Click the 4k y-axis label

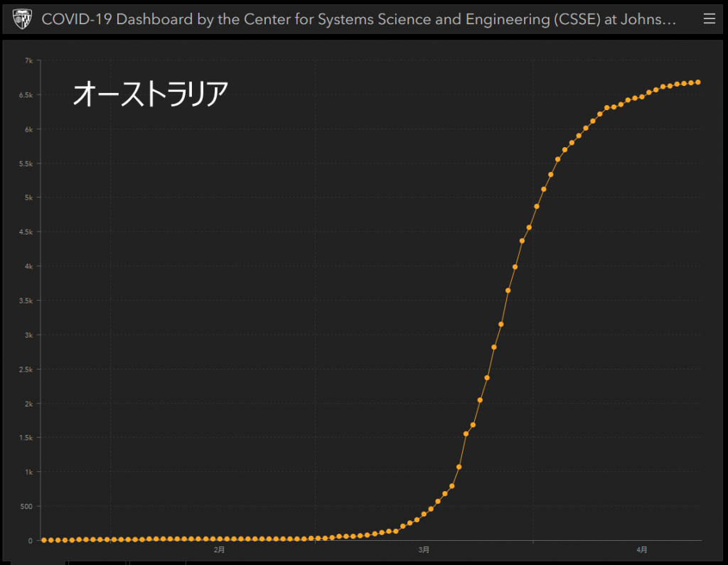(28, 267)
